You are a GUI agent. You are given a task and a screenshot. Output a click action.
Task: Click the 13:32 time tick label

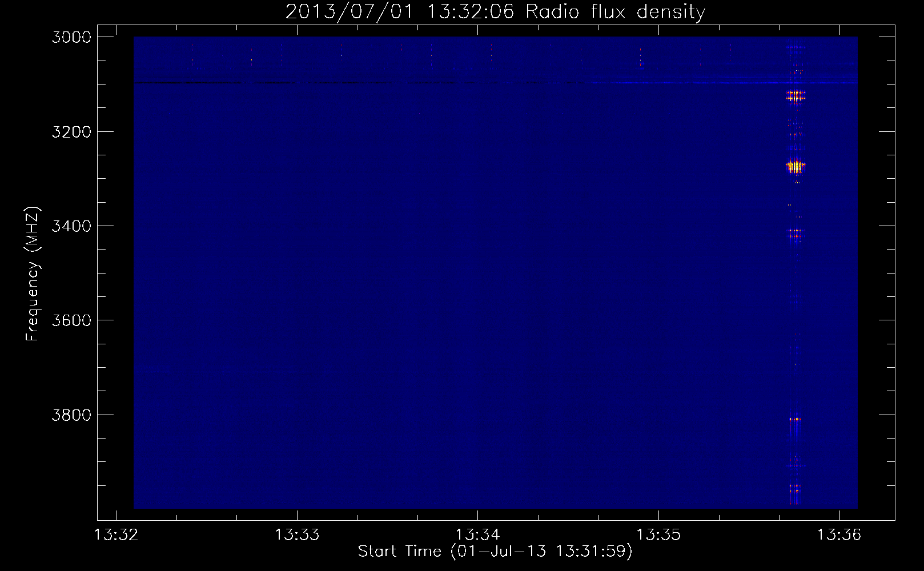coord(116,535)
